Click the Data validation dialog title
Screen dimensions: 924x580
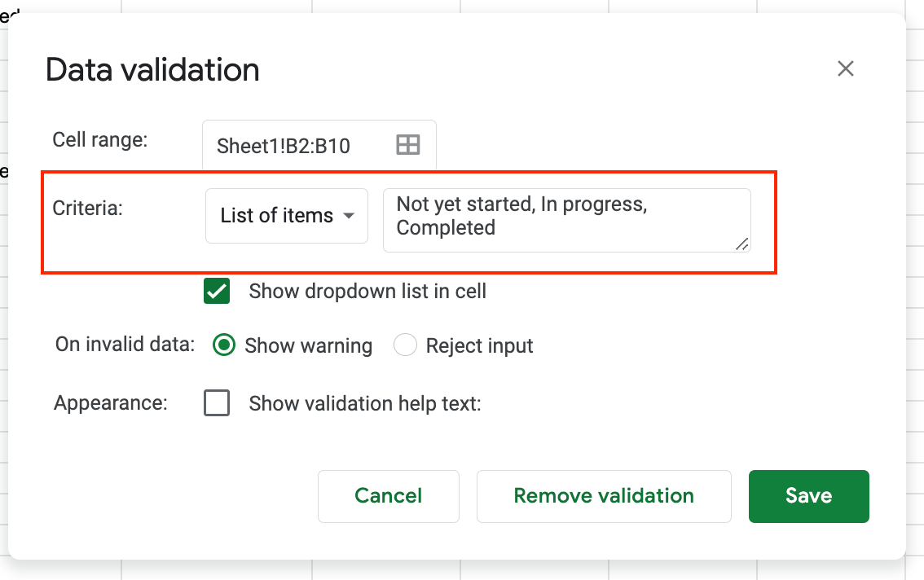coord(152,70)
